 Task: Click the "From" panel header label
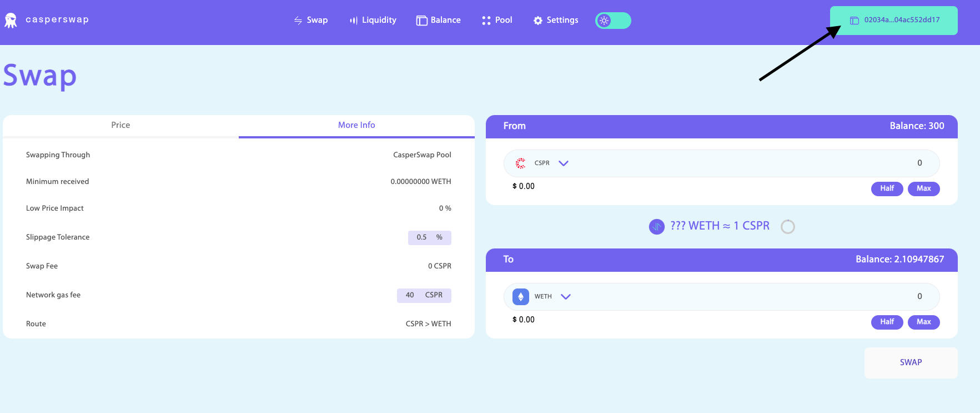click(x=515, y=126)
